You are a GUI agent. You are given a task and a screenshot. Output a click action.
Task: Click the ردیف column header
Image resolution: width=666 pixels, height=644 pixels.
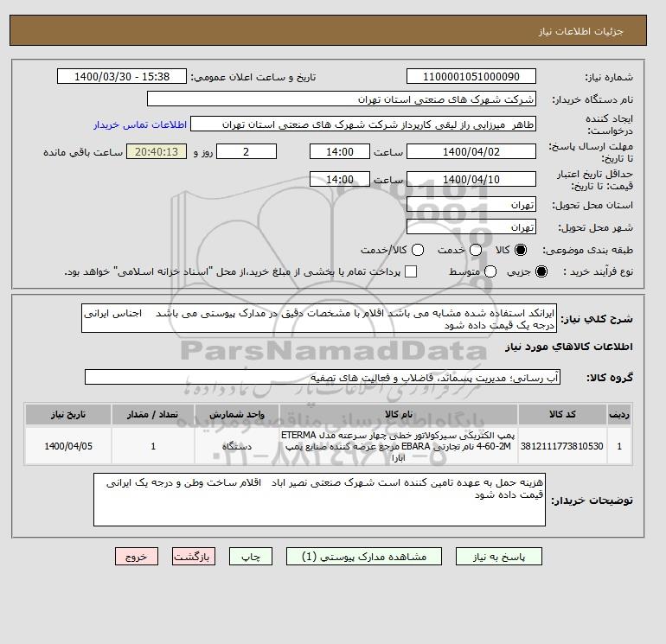click(x=619, y=414)
